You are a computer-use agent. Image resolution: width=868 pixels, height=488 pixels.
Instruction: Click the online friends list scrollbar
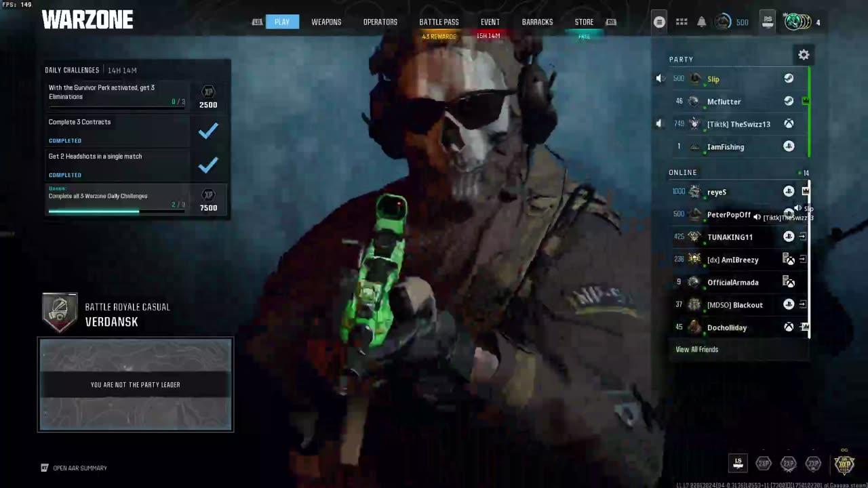coord(809,260)
